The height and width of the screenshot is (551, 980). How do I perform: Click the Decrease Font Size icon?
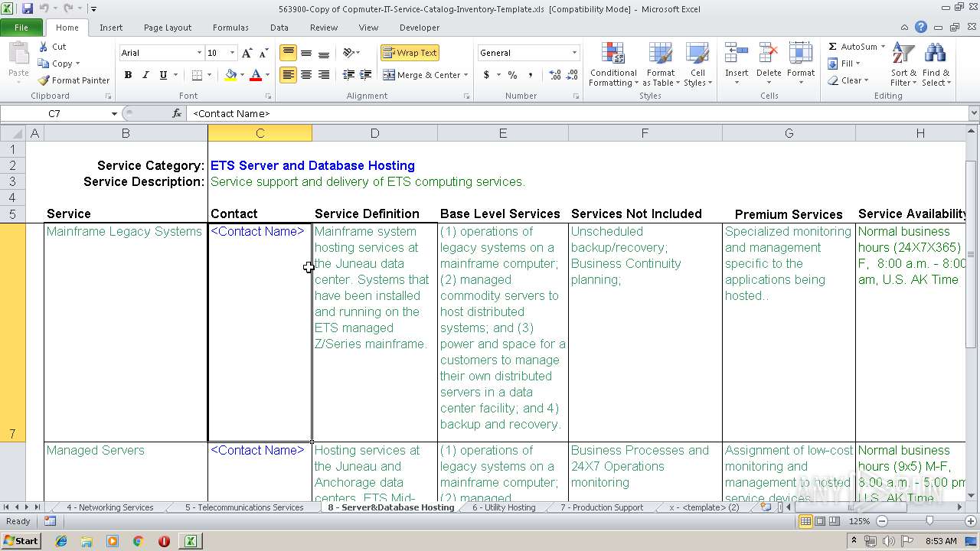click(x=263, y=53)
